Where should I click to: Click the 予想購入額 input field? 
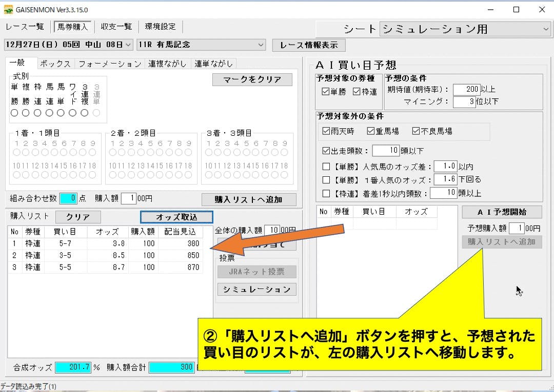[517, 229]
